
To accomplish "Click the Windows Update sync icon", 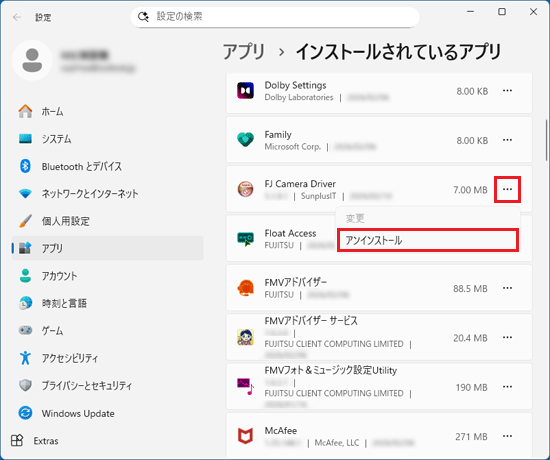I will click(25, 413).
